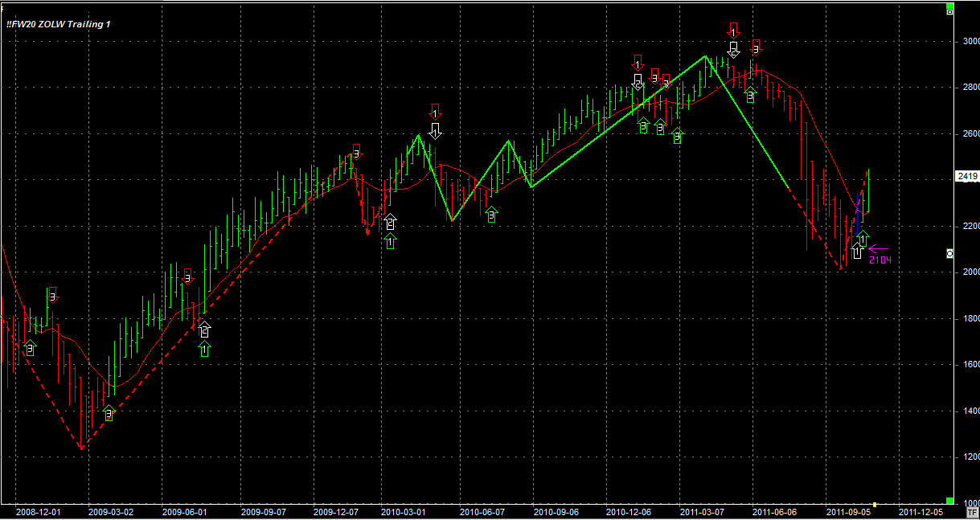Click the green up arrow 1 near 2009-06-01
The height and width of the screenshot is (520, 980).
(x=204, y=348)
